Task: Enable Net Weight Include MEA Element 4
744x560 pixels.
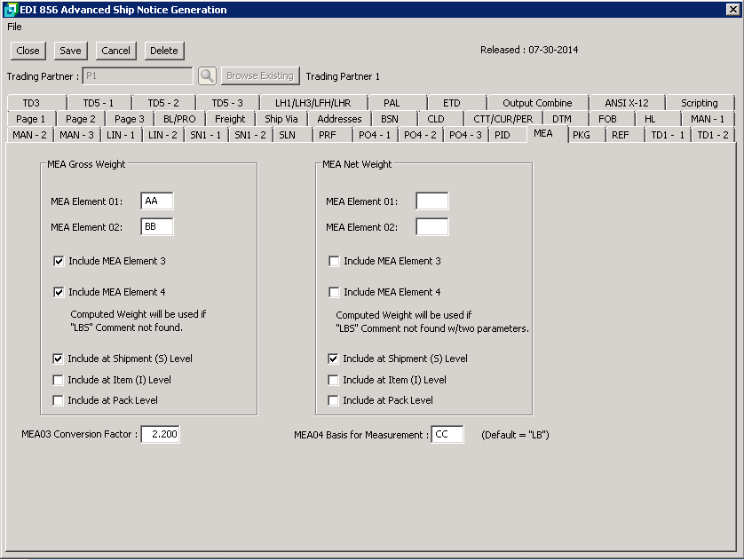Action: click(334, 292)
